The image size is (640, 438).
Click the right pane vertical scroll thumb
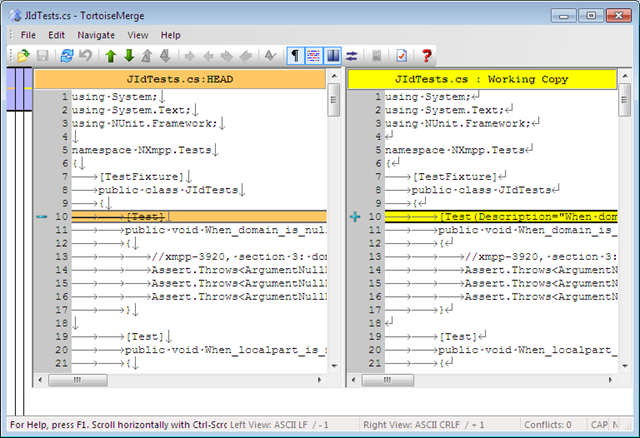tap(624, 100)
